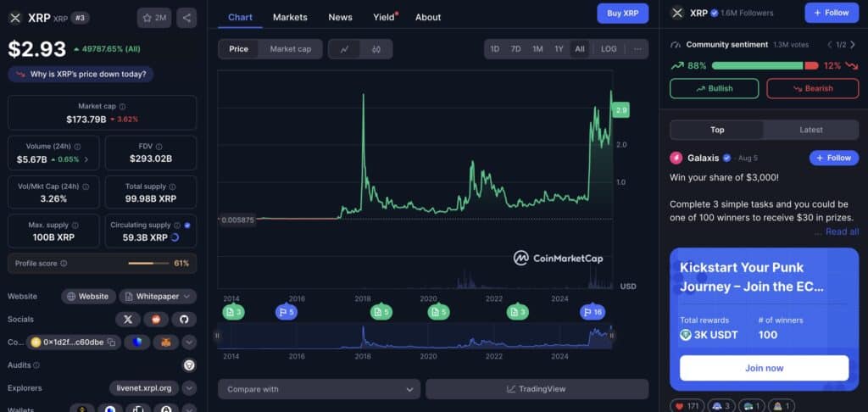The image size is (868, 412).
Task: Open the TradingView chart button
Action: pos(537,389)
